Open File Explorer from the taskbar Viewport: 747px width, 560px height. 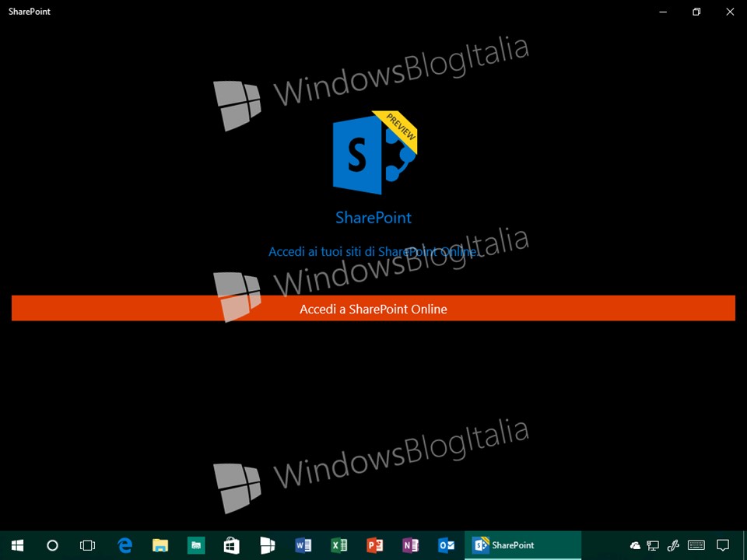pos(160,545)
